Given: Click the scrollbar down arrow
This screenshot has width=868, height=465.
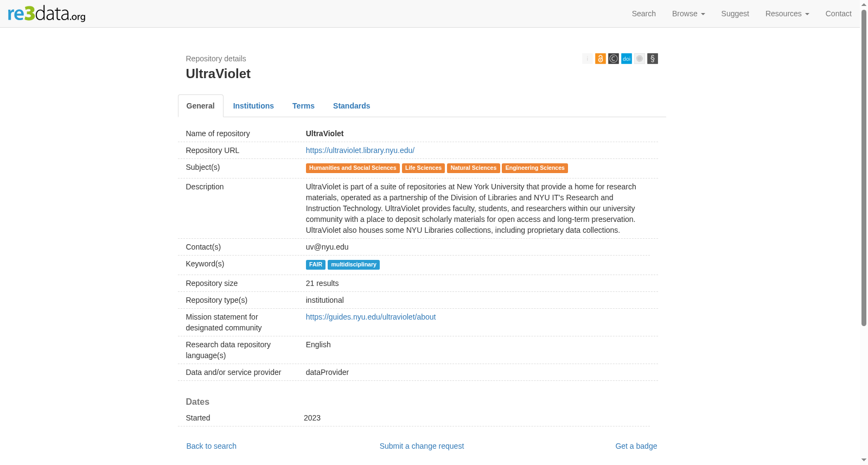Looking at the screenshot, I should [x=864, y=461].
